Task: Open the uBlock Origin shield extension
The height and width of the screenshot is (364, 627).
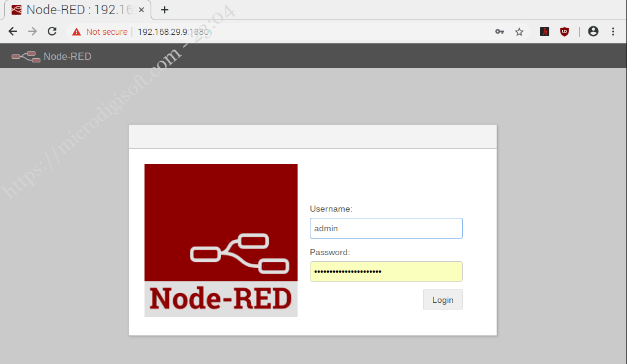Action: click(x=564, y=31)
